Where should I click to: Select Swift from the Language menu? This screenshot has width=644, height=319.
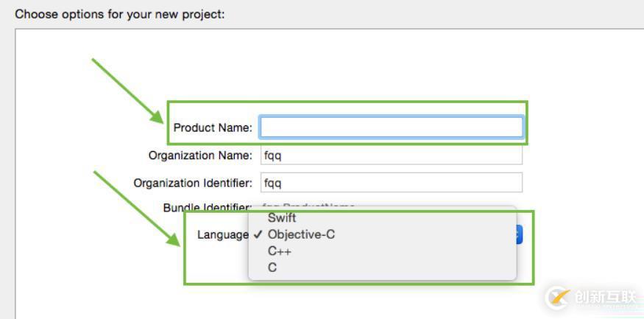282,218
